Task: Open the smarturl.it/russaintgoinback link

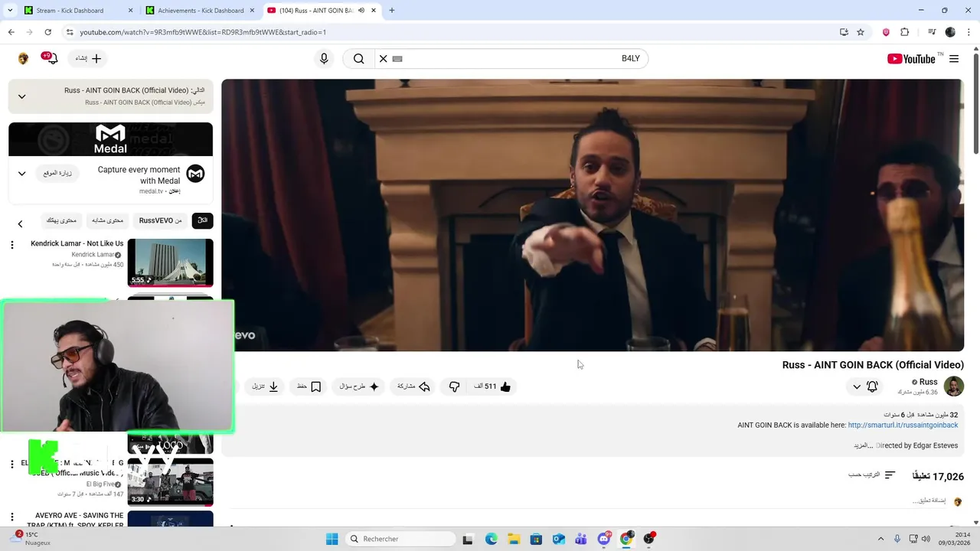Action: coord(903,425)
